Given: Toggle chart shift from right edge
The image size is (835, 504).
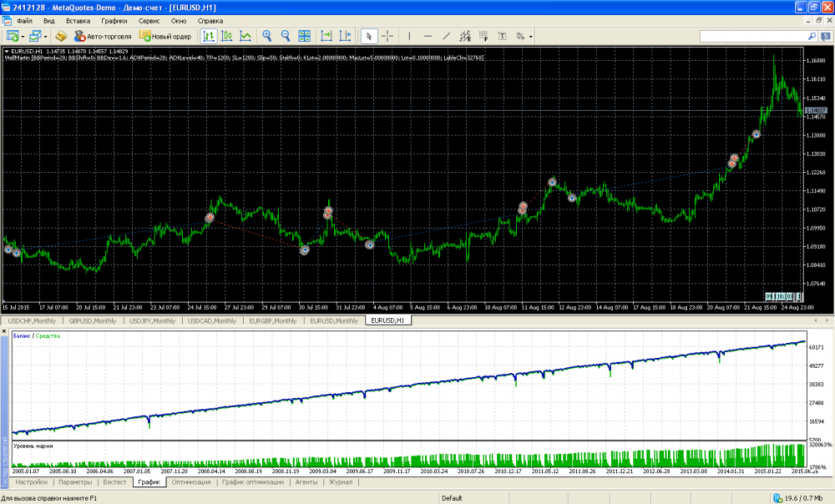Looking at the screenshot, I should 345,36.
